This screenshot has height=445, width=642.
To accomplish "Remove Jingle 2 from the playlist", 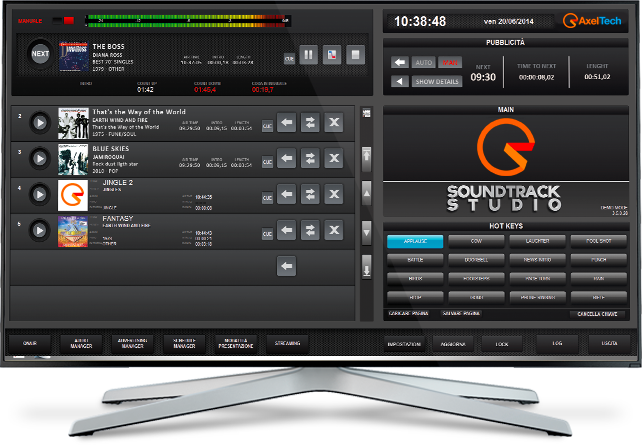I will click(x=334, y=194).
